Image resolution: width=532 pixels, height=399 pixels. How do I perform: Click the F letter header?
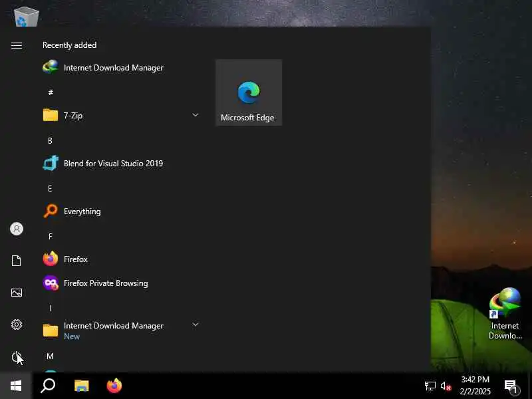(x=51, y=237)
